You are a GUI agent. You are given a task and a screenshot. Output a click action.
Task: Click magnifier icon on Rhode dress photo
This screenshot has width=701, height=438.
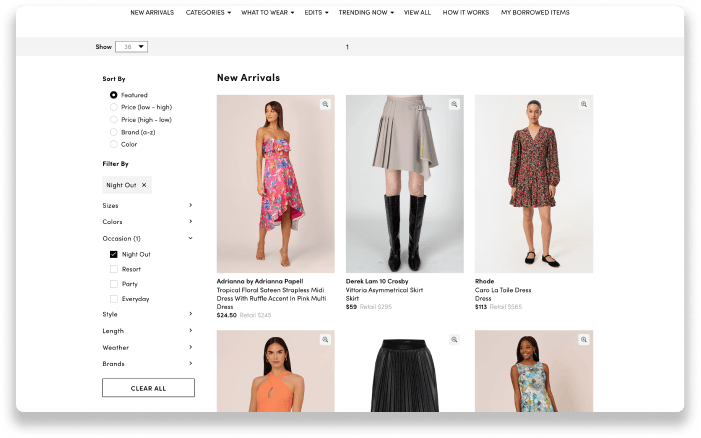pos(583,104)
